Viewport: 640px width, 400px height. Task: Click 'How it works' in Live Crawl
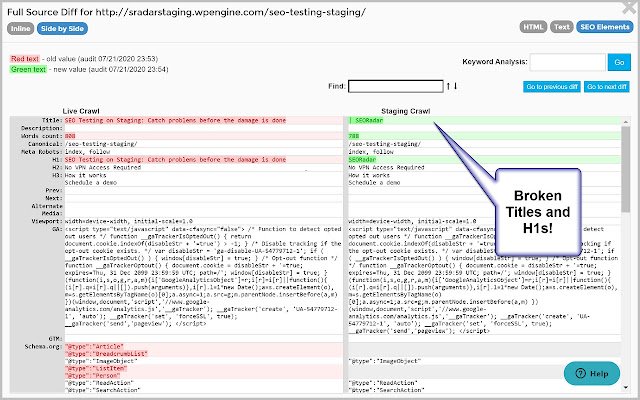pyautogui.click(x=85, y=175)
